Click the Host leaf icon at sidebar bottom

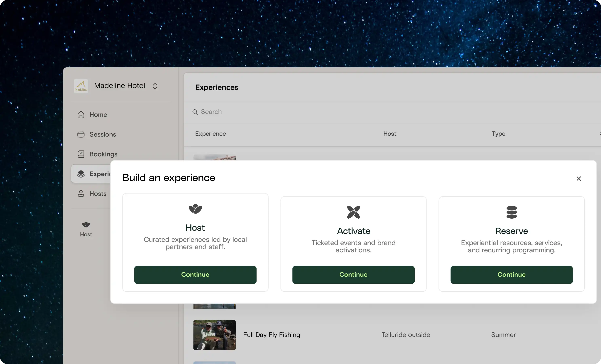[86, 224]
